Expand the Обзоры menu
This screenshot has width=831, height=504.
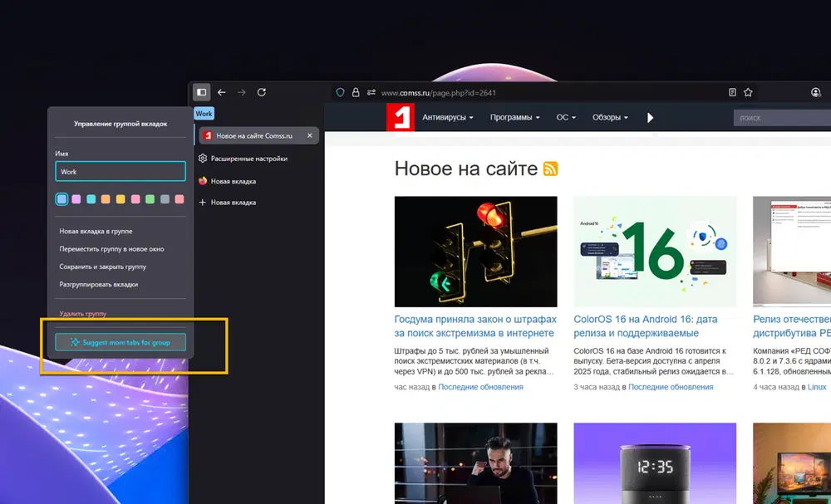tap(610, 118)
